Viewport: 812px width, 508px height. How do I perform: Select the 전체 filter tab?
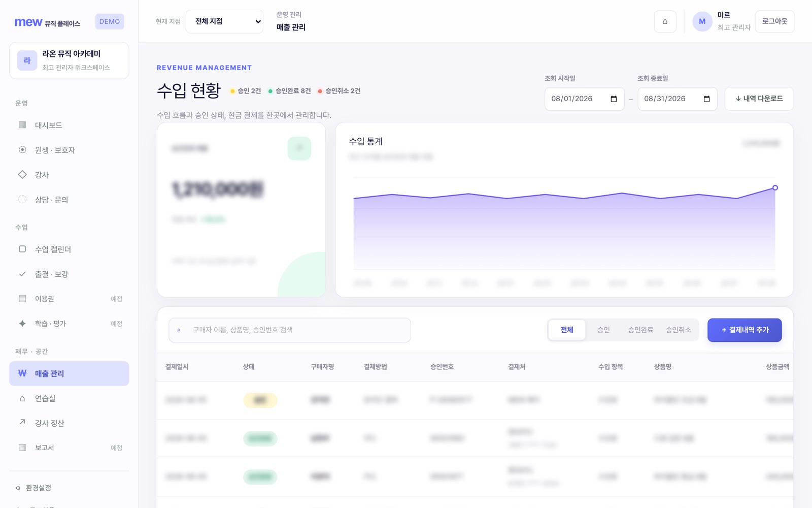(567, 330)
